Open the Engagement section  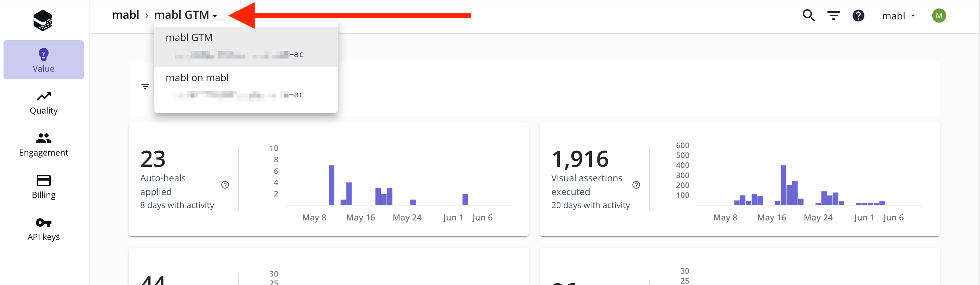[44, 144]
